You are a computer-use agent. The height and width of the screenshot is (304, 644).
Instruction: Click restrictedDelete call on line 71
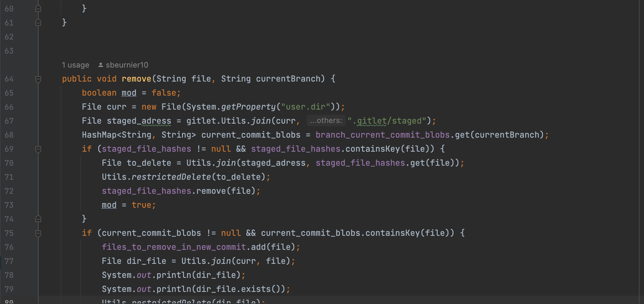click(171, 177)
